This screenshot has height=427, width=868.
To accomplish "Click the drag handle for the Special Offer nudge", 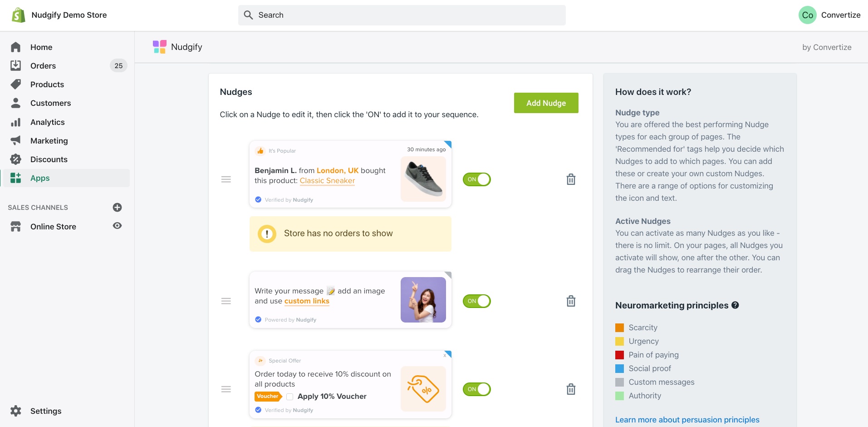I will pyautogui.click(x=226, y=389).
